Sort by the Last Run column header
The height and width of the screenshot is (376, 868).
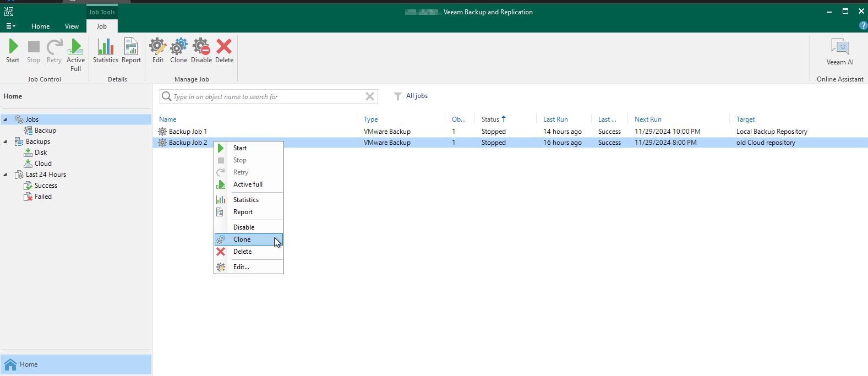(555, 119)
